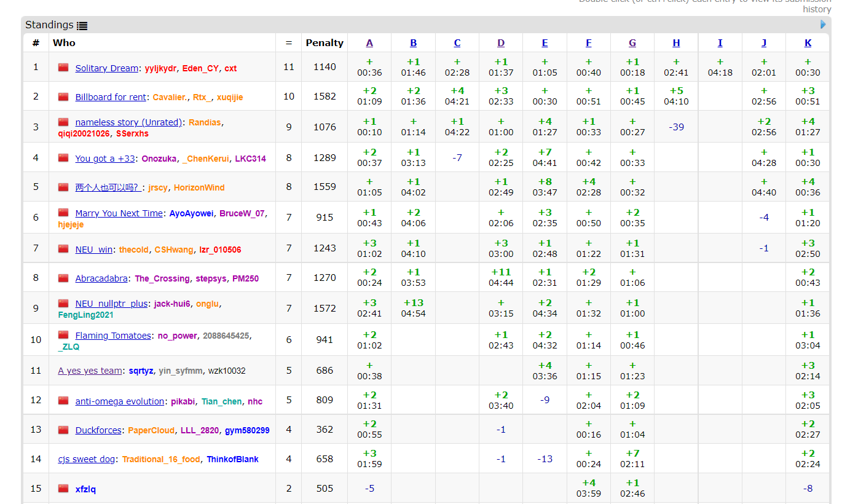Click the anti-omega evolution team name

[x=119, y=401]
